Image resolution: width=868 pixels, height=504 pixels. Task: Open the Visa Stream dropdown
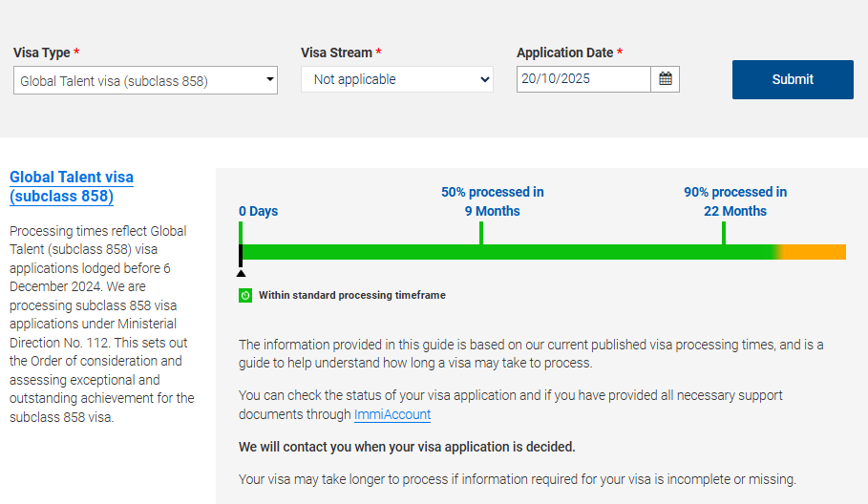tap(397, 79)
